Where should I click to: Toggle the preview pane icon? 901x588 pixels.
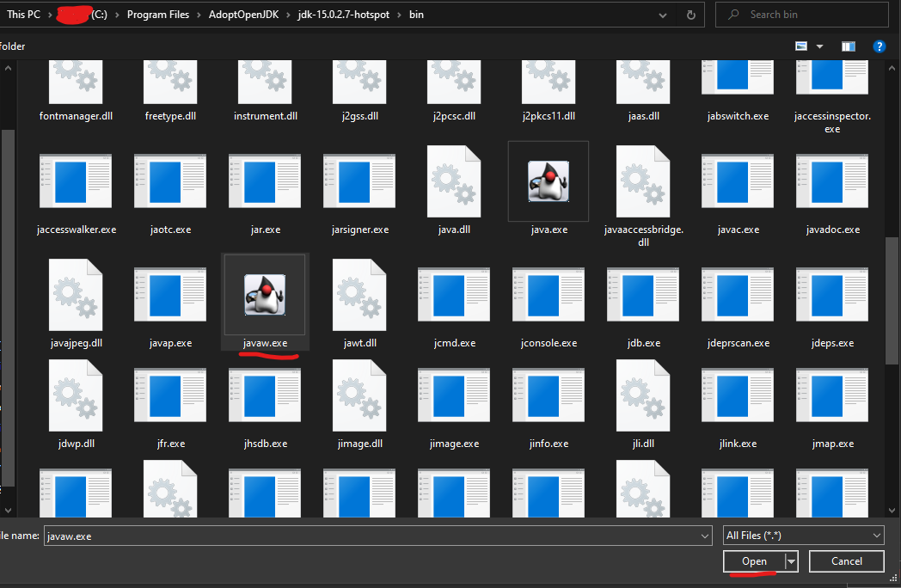(849, 46)
